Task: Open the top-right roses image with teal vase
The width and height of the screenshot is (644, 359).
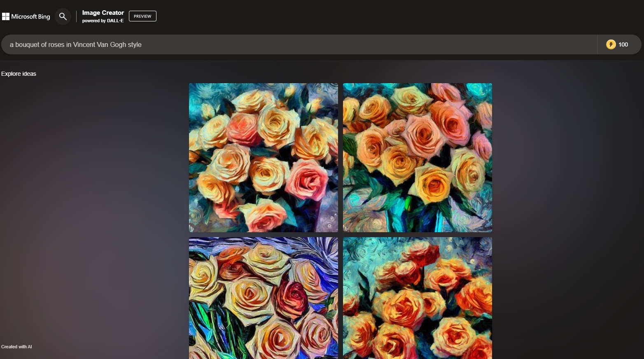Action: point(418,158)
